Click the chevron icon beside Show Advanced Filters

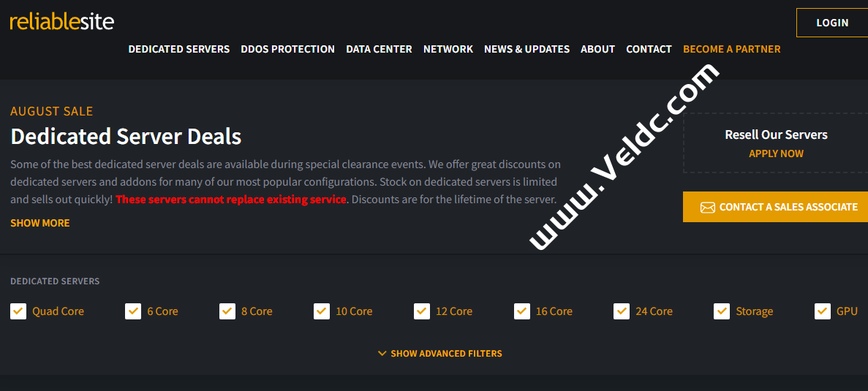pos(382,353)
